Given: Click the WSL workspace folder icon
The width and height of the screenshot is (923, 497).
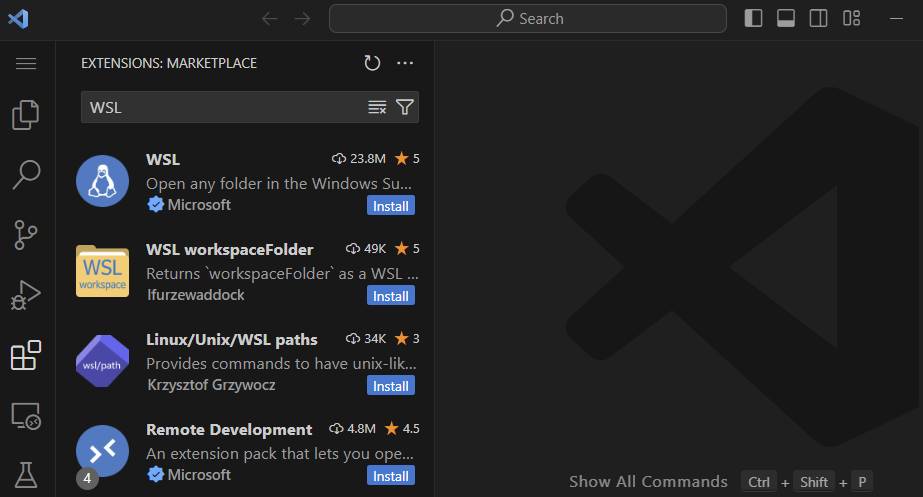Looking at the screenshot, I should point(102,271).
